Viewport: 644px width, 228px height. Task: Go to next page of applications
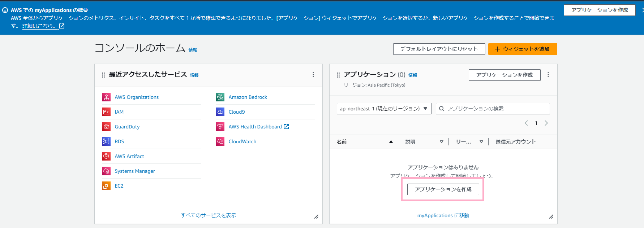(x=546, y=123)
